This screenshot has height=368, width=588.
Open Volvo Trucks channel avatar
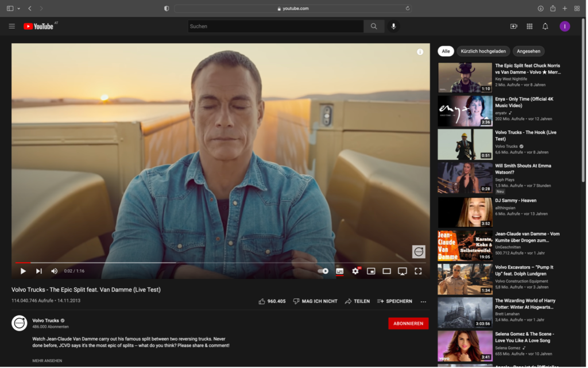pyautogui.click(x=20, y=323)
